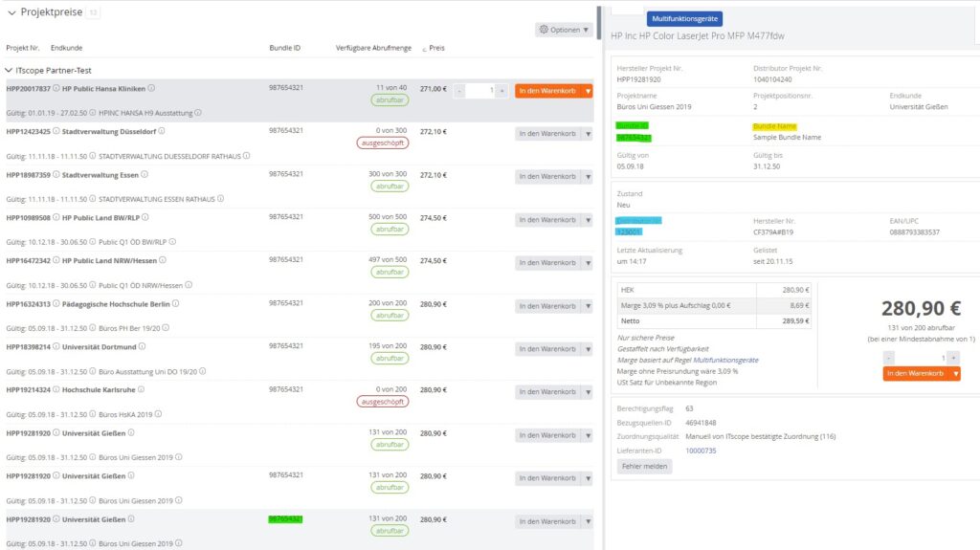Click info icon after STADTVERWALTUNG DUESSELDORF RATHAUS
Image resolution: width=980 pixels, height=550 pixels.
[x=246, y=156]
